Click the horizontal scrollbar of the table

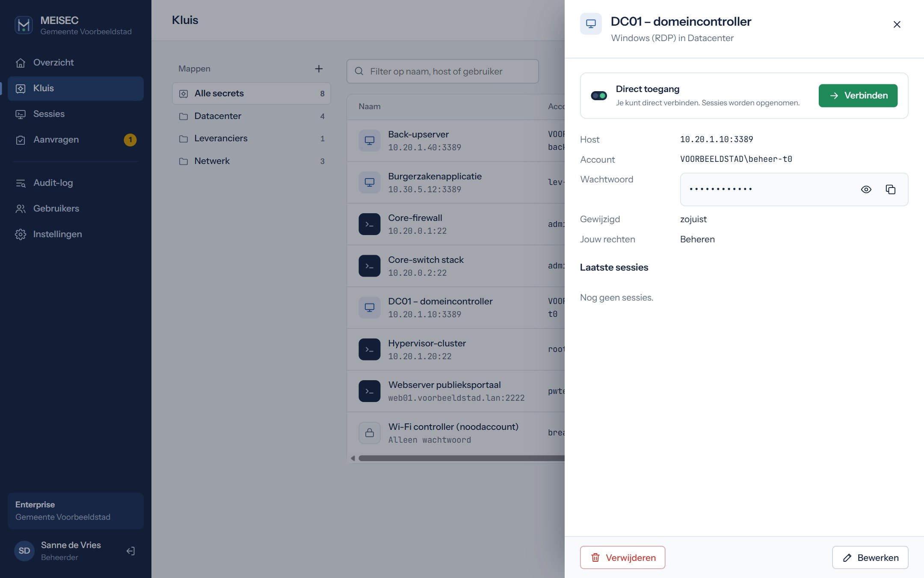point(462,458)
